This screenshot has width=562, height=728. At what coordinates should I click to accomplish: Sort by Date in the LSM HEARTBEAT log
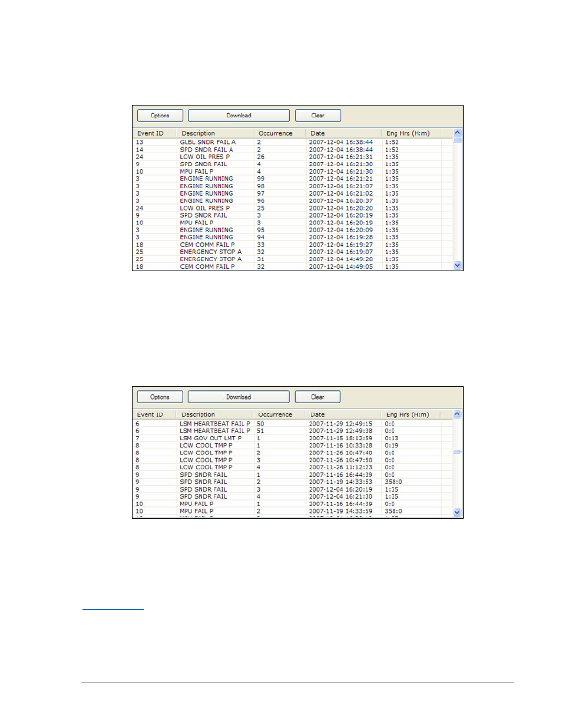343,415
